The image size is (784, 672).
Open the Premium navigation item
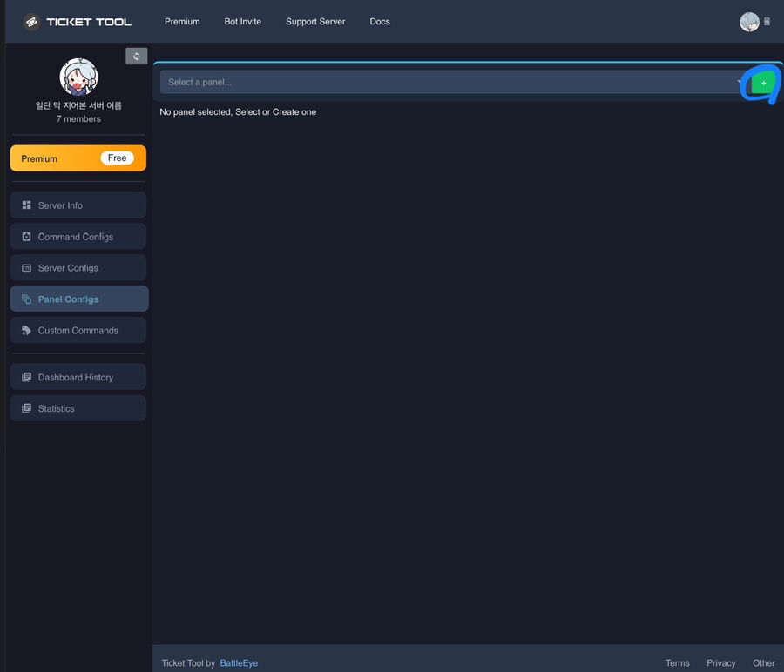click(182, 22)
